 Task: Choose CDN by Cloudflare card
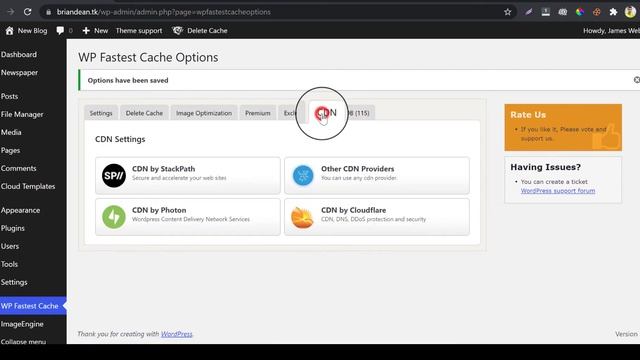[377, 217]
